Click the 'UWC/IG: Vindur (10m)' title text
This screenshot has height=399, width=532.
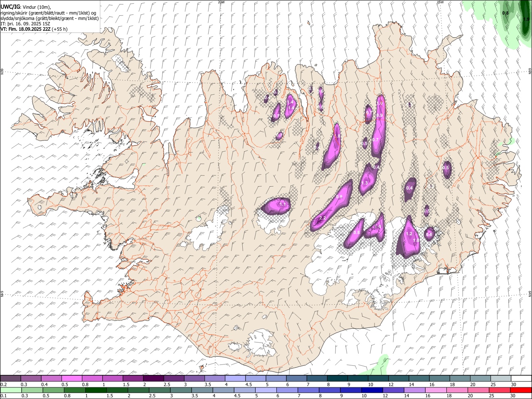click(x=26, y=7)
